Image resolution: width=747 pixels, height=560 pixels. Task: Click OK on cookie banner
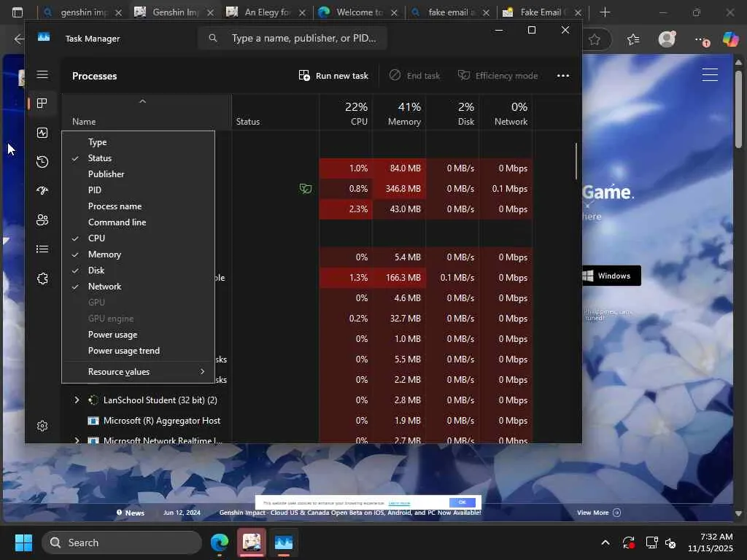[x=462, y=502]
